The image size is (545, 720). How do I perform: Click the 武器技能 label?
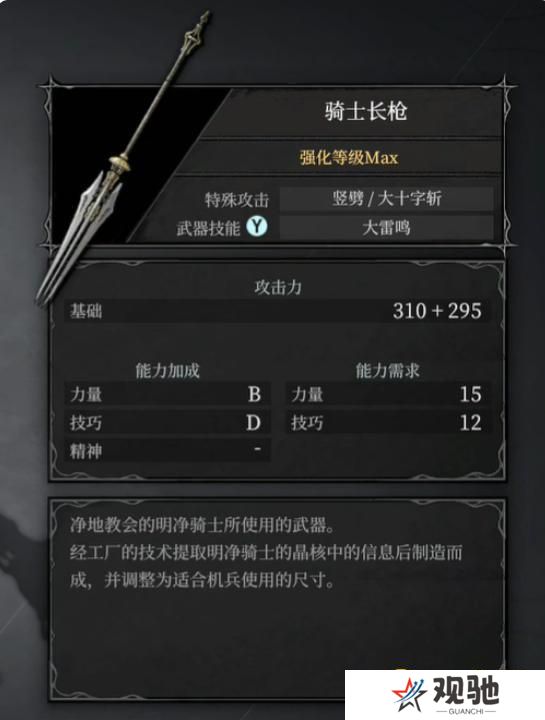208,228
